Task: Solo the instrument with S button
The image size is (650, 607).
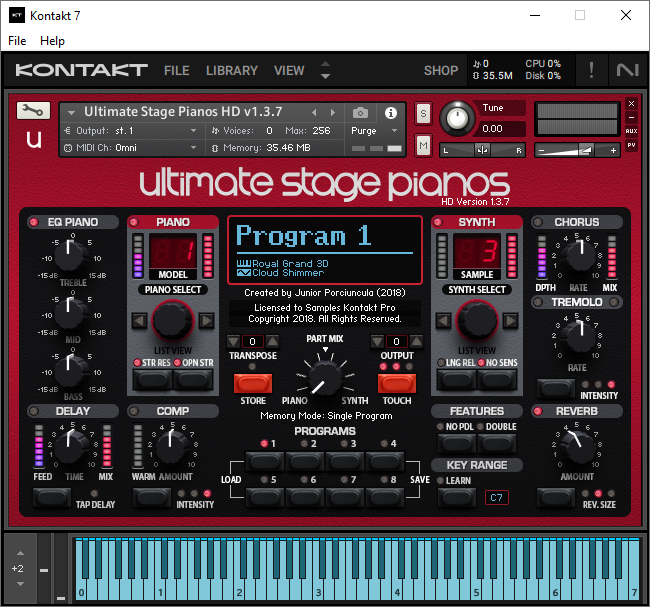Action: 423,113
